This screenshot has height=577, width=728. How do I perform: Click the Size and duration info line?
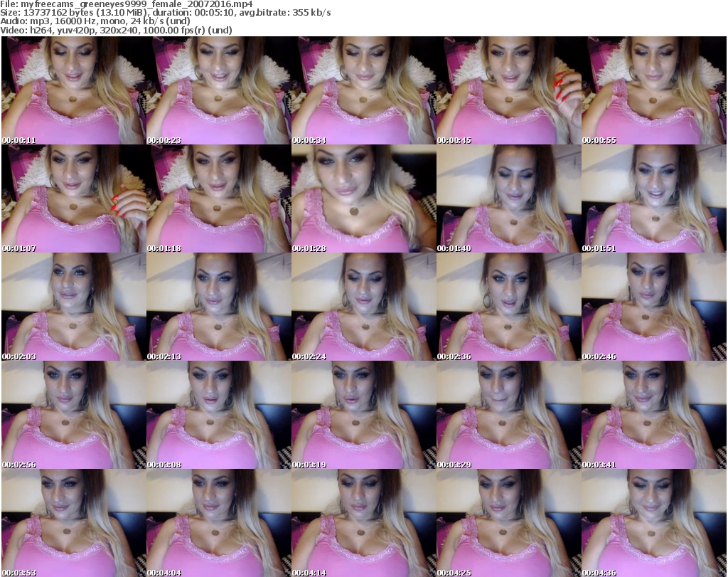[166, 13]
